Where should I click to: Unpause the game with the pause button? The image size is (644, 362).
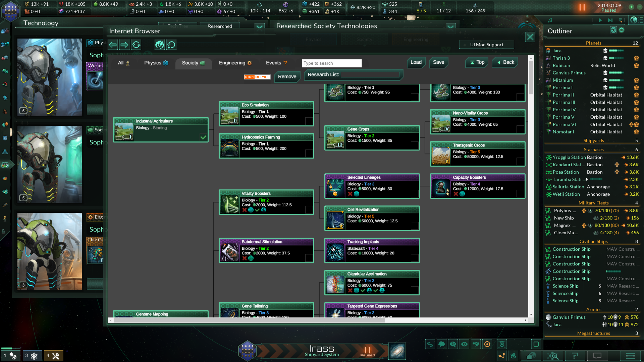[x=582, y=7]
